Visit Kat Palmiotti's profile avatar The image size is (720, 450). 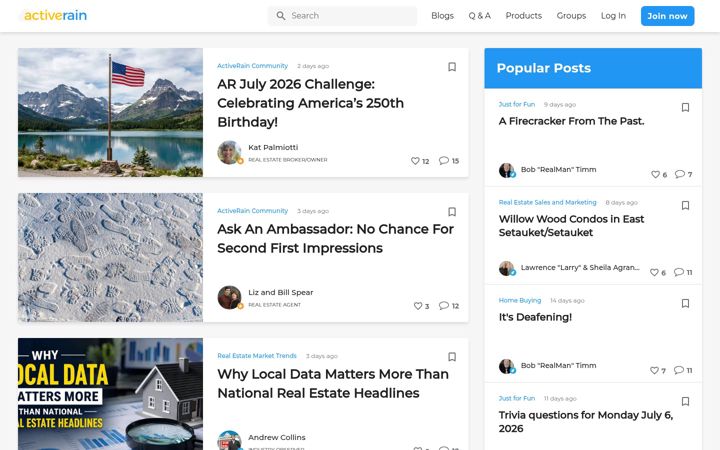229,152
